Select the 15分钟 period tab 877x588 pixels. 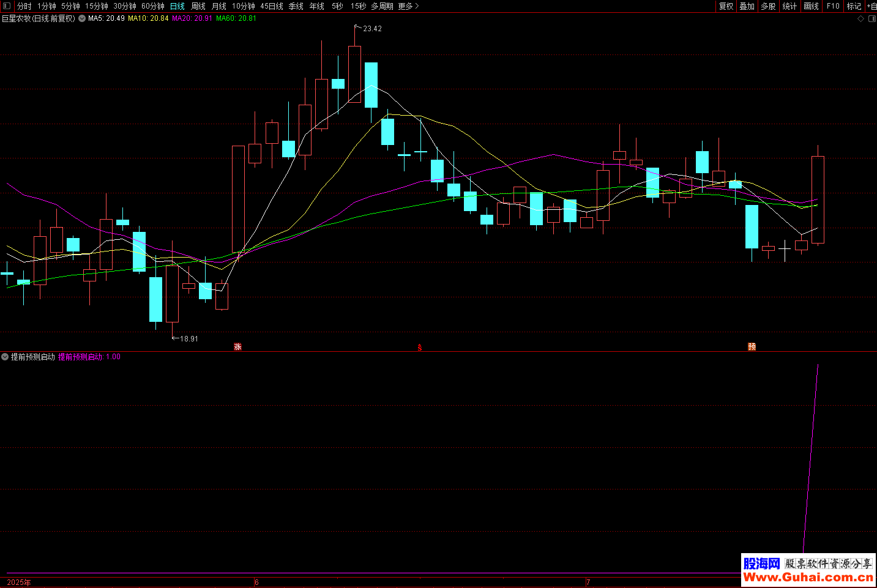tap(97, 6)
